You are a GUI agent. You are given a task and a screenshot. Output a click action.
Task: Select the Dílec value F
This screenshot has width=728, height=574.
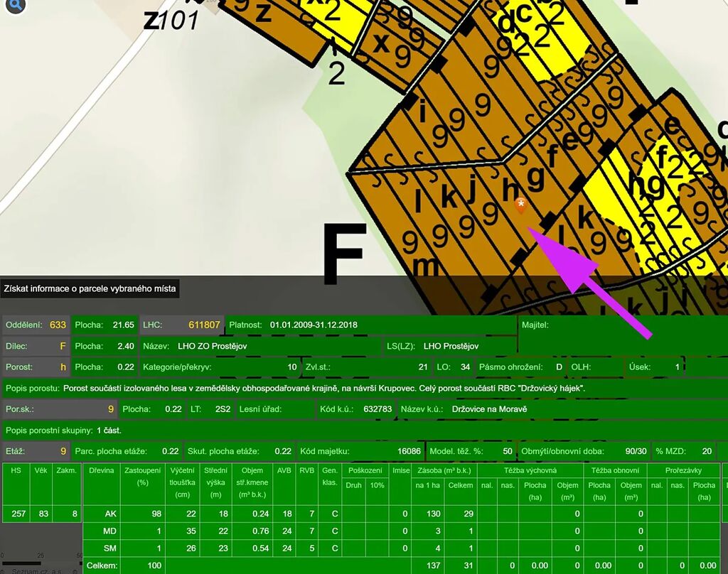click(63, 346)
